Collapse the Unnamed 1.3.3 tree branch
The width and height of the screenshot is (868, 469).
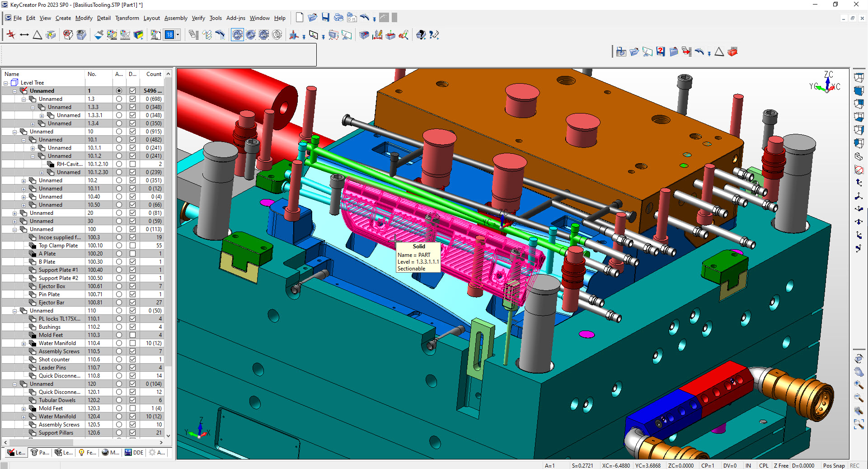click(x=32, y=107)
